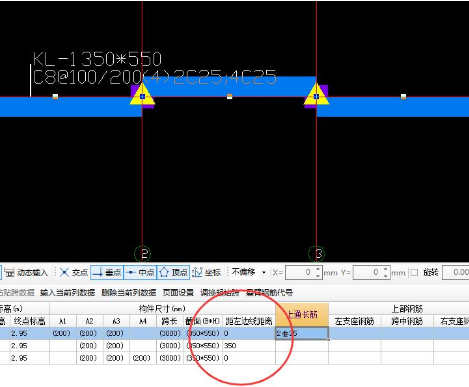Select axis number 2 bubble
Screen dimensions: 469x387
tap(142, 254)
